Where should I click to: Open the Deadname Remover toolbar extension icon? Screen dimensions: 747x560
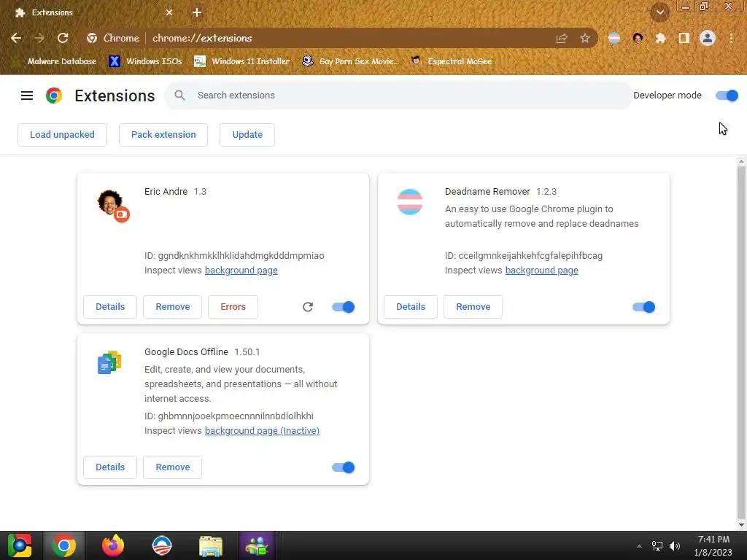point(614,38)
